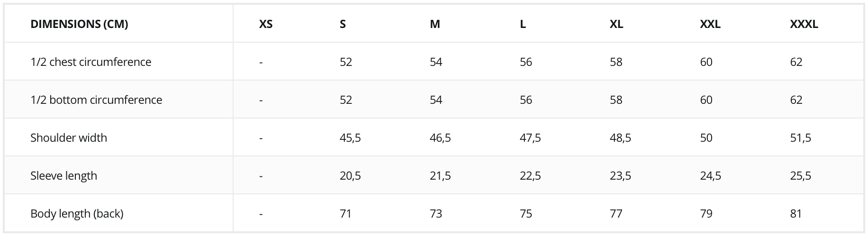Select the XXXL size column header
Image resolution: width=868 pixels, height=237 pixels.
click(804, 24)
